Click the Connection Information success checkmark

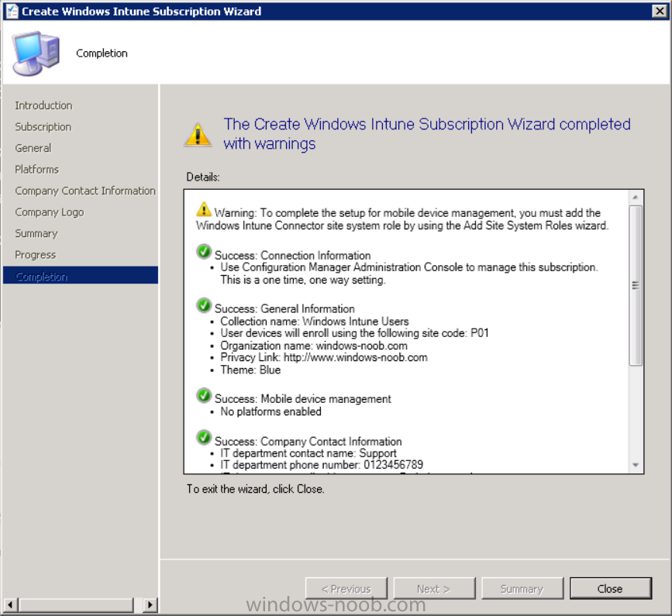204,252
